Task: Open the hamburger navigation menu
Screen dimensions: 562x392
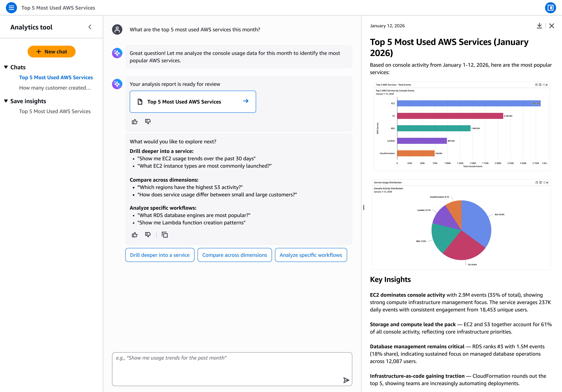Action: 11,8
